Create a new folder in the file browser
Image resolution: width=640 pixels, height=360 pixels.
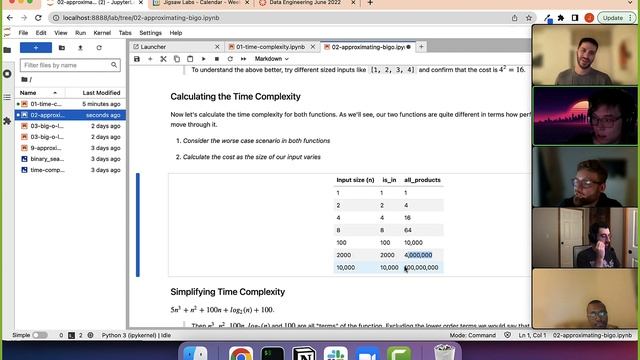[62, 48]
